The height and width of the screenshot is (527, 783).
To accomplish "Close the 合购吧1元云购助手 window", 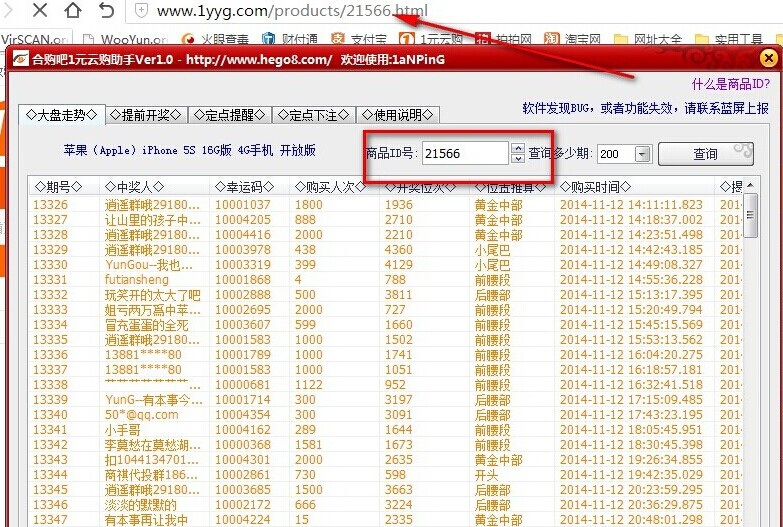I will (x=769, y=58).
